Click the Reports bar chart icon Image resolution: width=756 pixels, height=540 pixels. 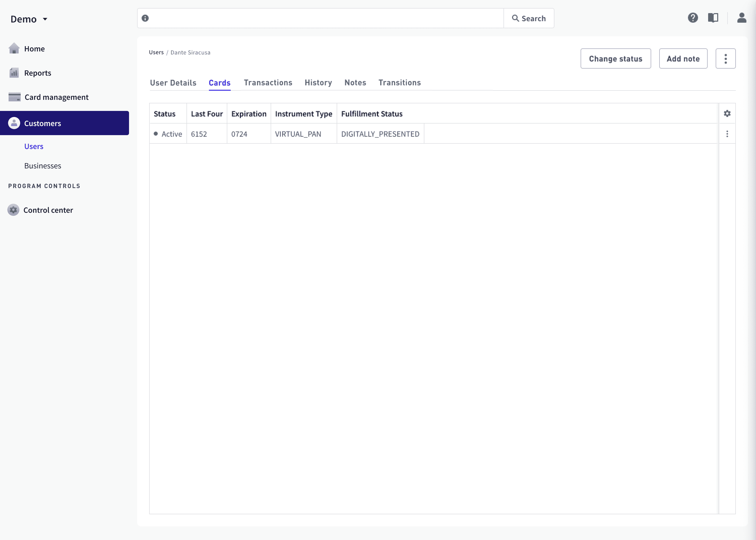pos(14,73)
